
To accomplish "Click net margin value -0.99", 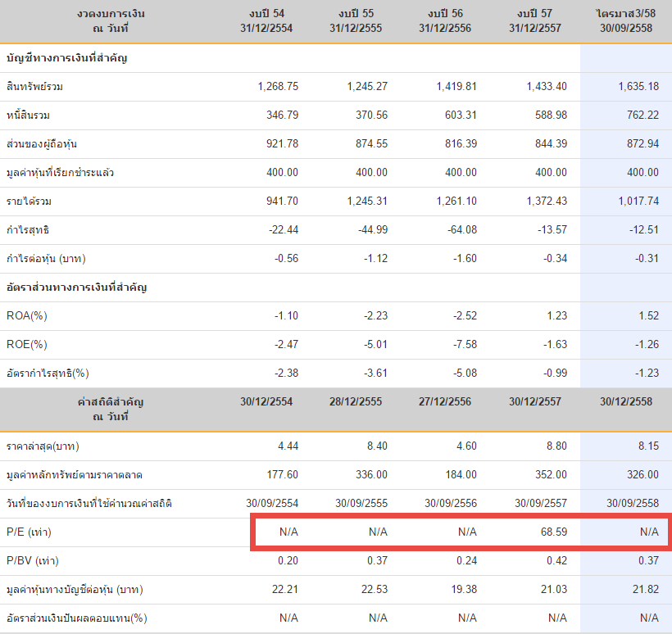I will tap(555, 374).
